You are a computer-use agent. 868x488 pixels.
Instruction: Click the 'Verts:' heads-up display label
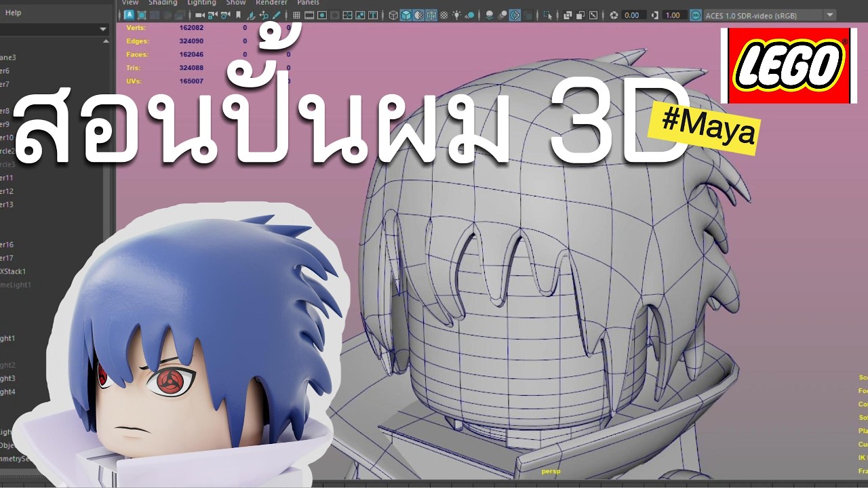pos(136,28)
